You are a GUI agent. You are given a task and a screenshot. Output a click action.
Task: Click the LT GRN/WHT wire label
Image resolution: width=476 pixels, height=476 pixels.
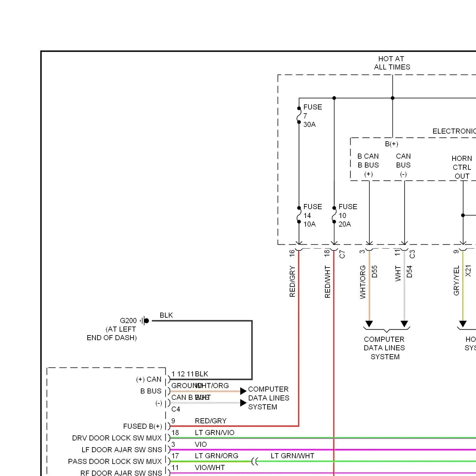tap(292, 456)
